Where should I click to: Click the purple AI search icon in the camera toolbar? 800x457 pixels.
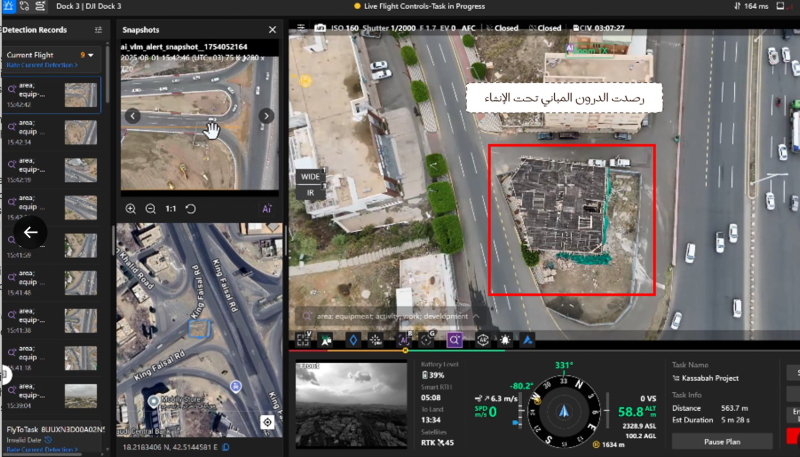(455, 340)
